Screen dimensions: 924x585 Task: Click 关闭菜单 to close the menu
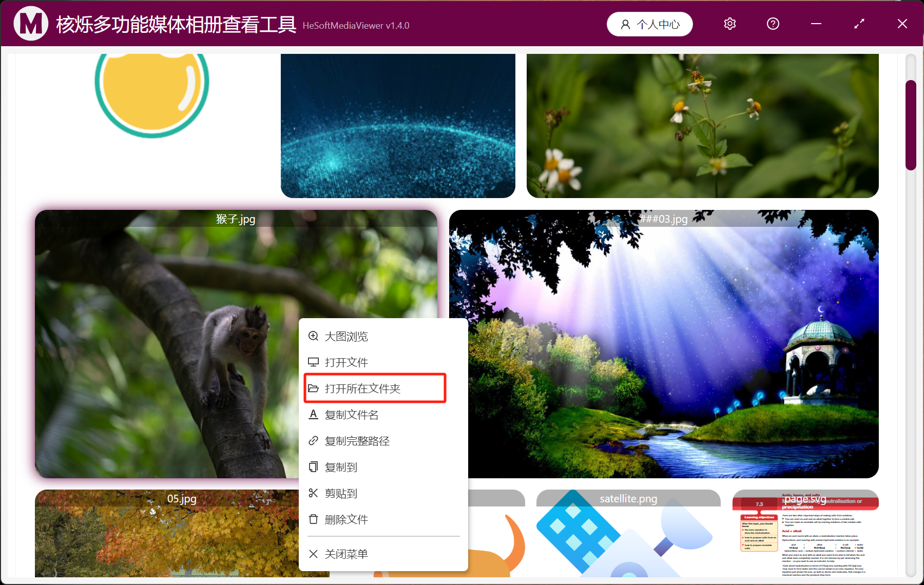(x=346, y=554)
